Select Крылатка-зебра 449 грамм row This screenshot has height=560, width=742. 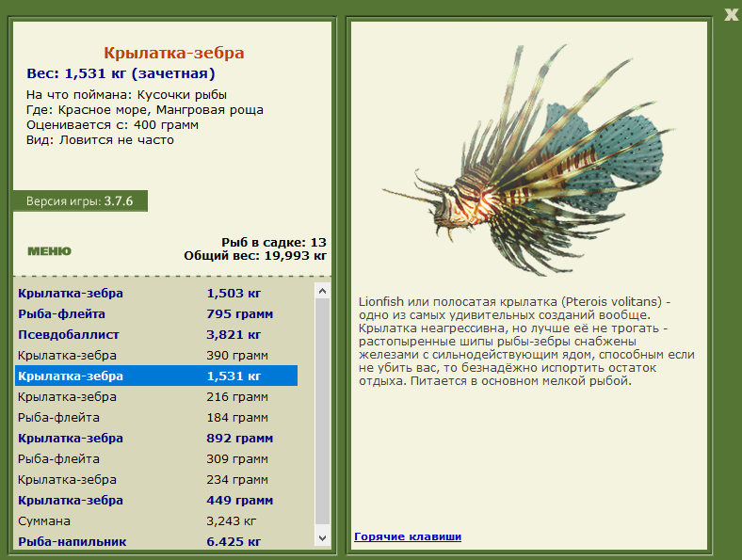click(156, 501)
